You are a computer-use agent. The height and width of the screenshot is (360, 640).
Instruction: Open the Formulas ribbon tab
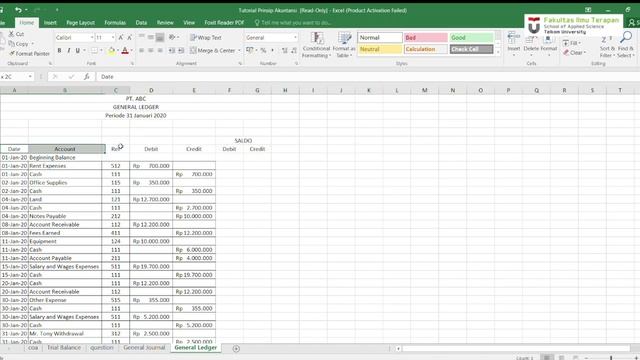115,22
